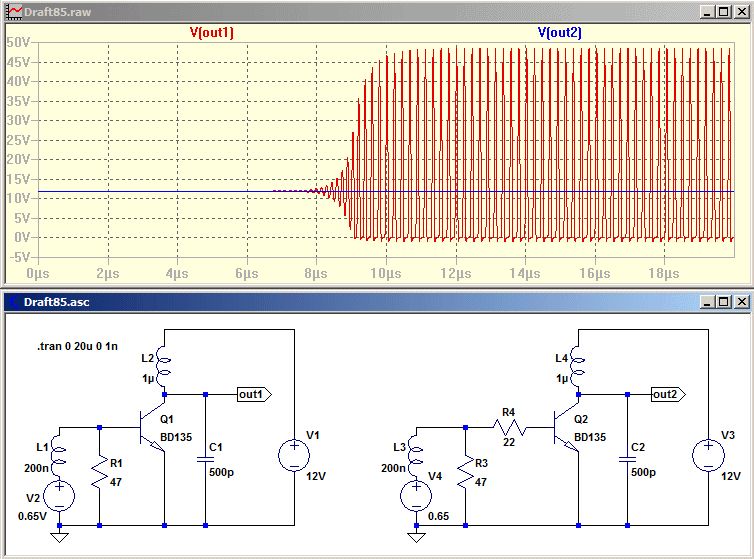
Task: Click the L2 inductor symbol
Action: [x=163, y=372]
